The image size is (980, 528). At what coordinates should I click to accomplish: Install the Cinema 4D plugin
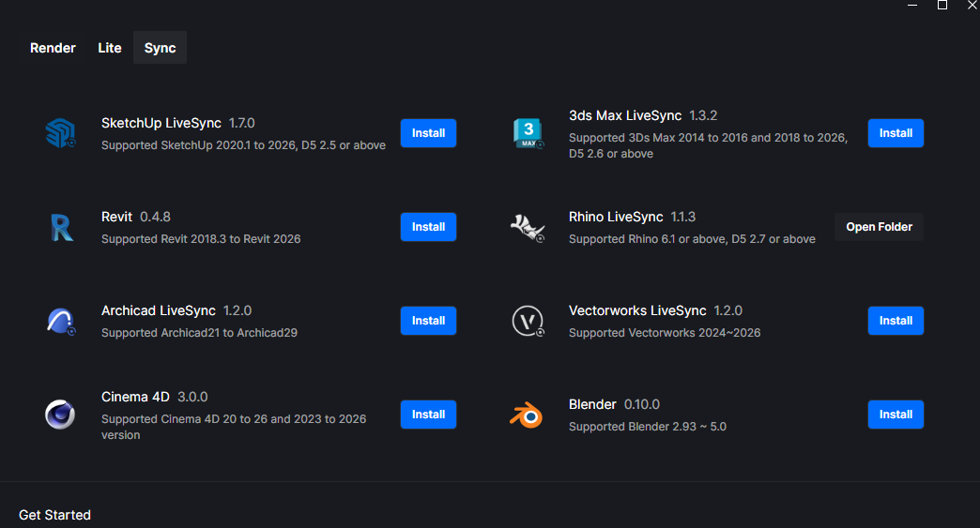click(428, 415)
